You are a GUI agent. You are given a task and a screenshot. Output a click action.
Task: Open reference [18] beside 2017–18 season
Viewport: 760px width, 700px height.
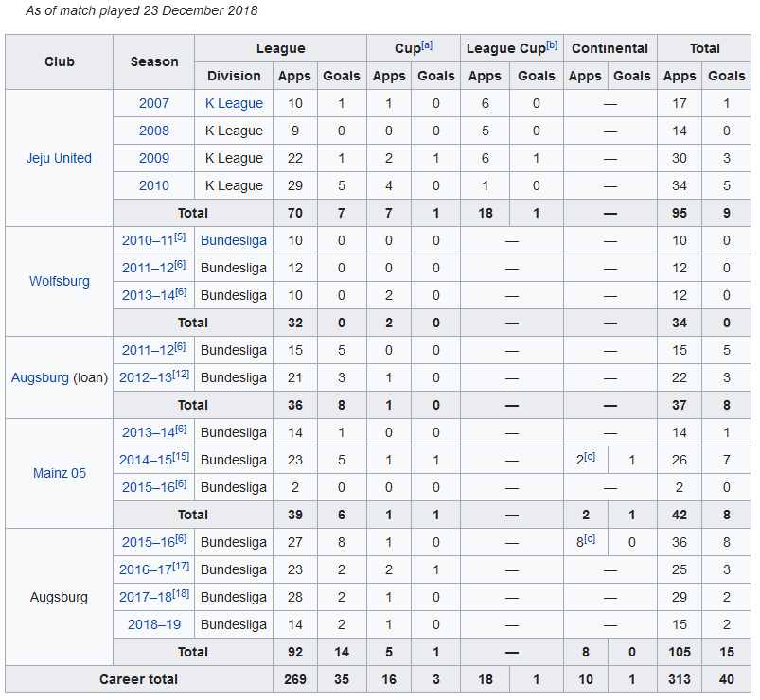180,593
